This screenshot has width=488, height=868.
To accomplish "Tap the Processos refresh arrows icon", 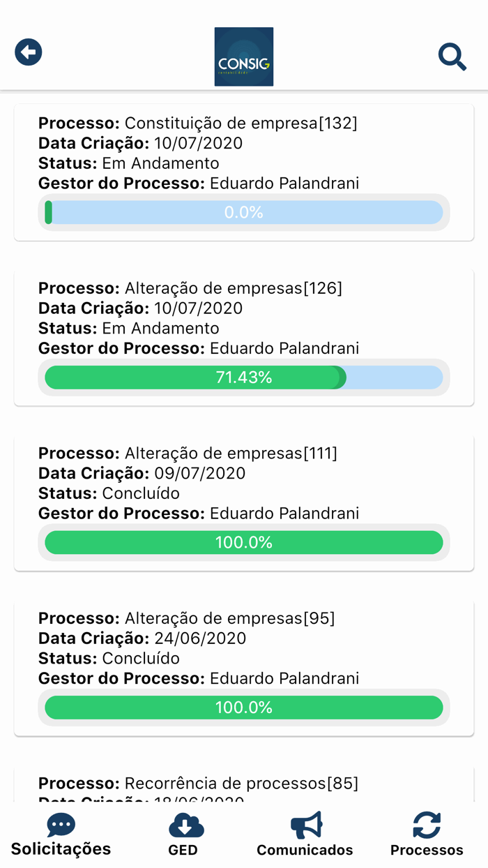I will point(427,825).
